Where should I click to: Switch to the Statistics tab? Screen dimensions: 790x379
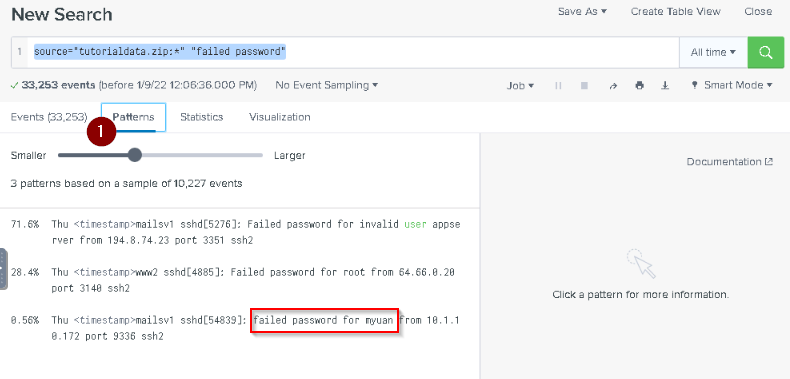coord(202,117)
